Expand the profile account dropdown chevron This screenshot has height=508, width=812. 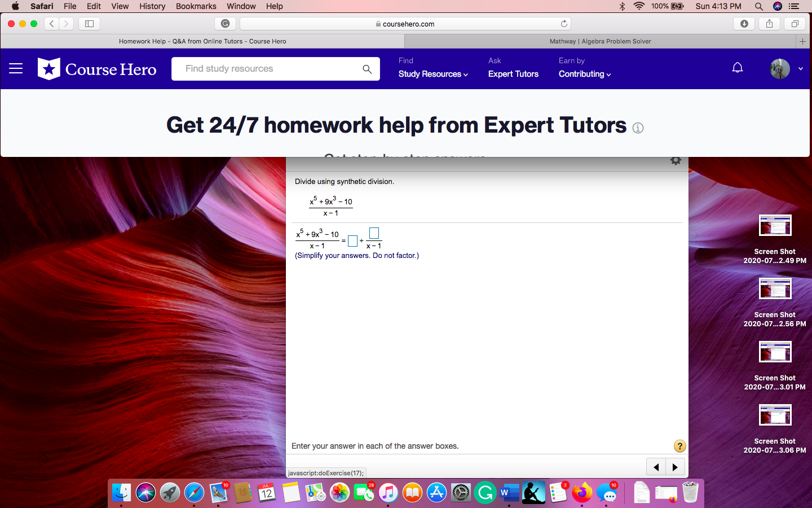pyautogui.click(x=800, y=68)
